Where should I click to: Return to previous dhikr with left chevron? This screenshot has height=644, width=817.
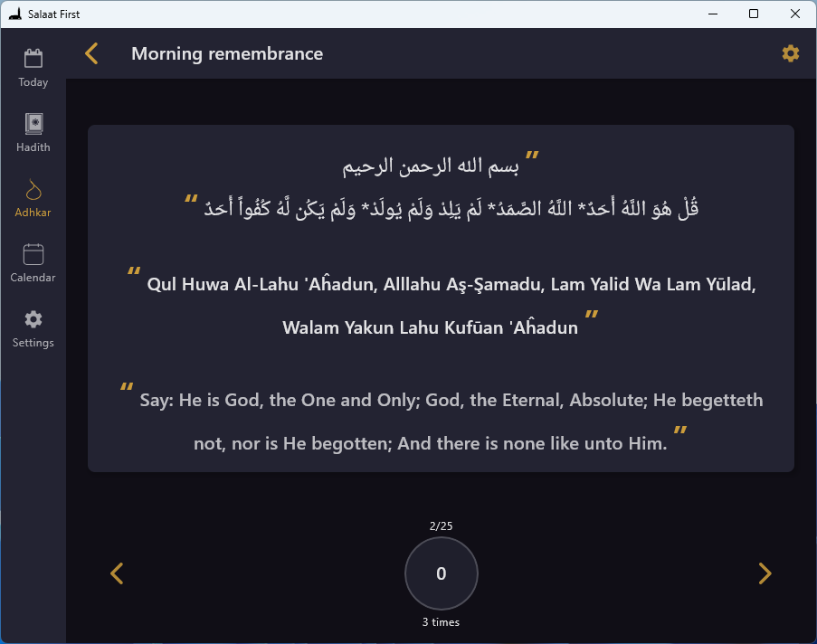tap(117, 573)
